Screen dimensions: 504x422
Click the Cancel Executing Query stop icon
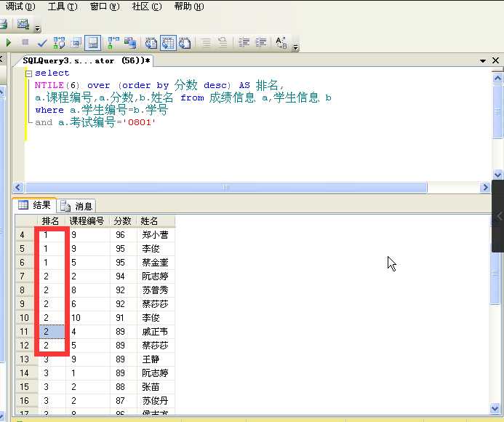25,42
